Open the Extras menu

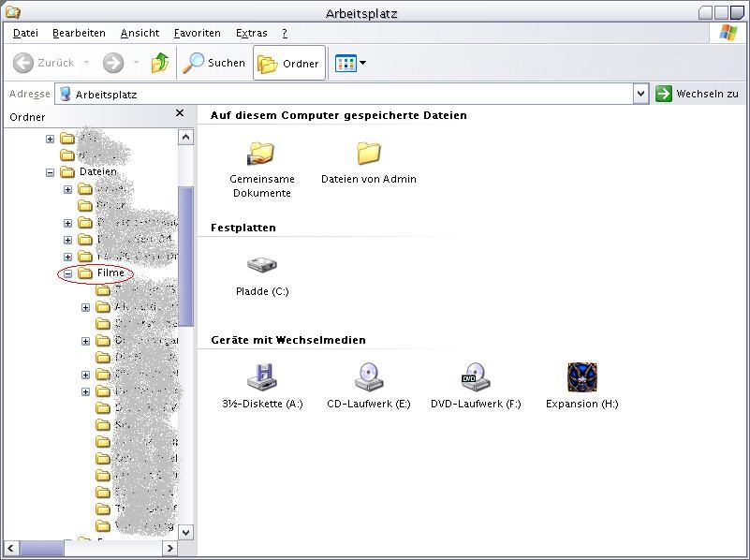tap(252, 33)
